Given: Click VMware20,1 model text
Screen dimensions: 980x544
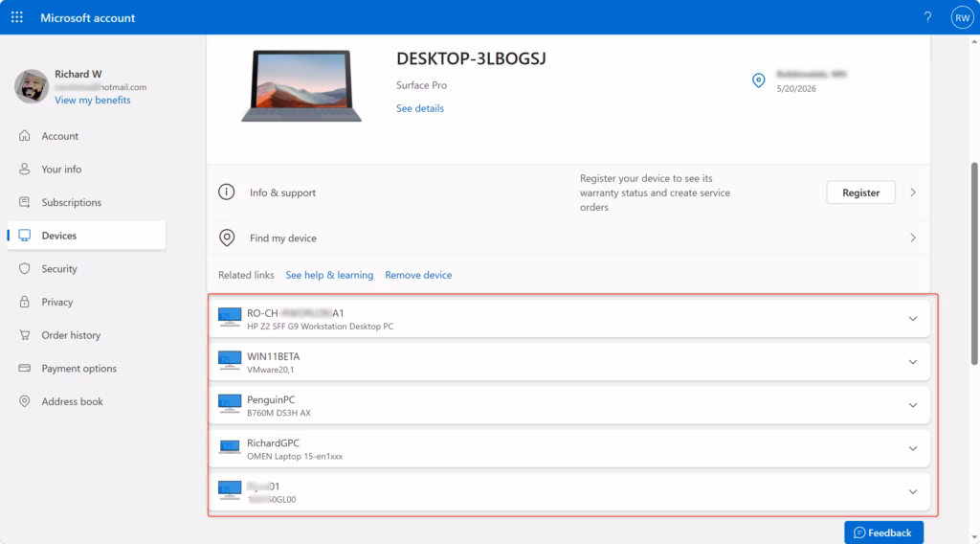Looking at the screenshot, I should tap(270, 370).
